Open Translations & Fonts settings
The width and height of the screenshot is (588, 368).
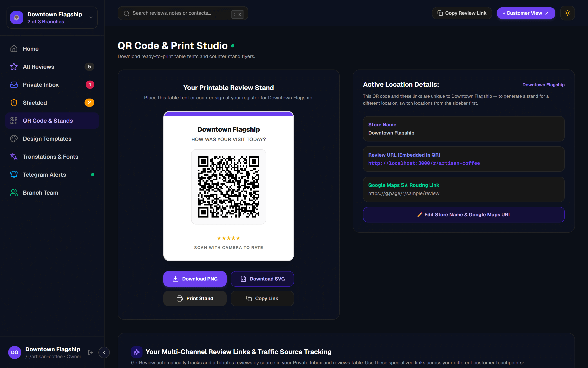(52, 157)
